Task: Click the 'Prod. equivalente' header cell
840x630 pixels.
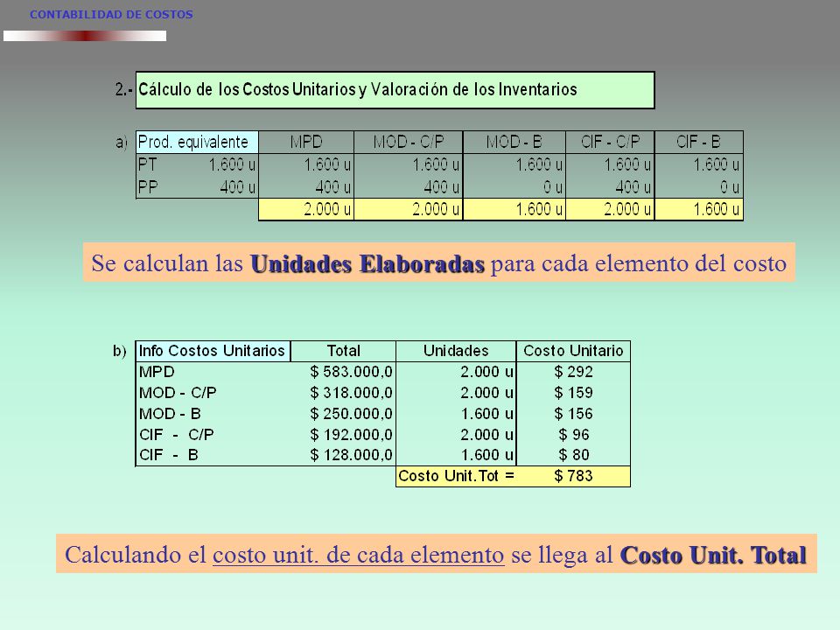Action: [197, 142]
